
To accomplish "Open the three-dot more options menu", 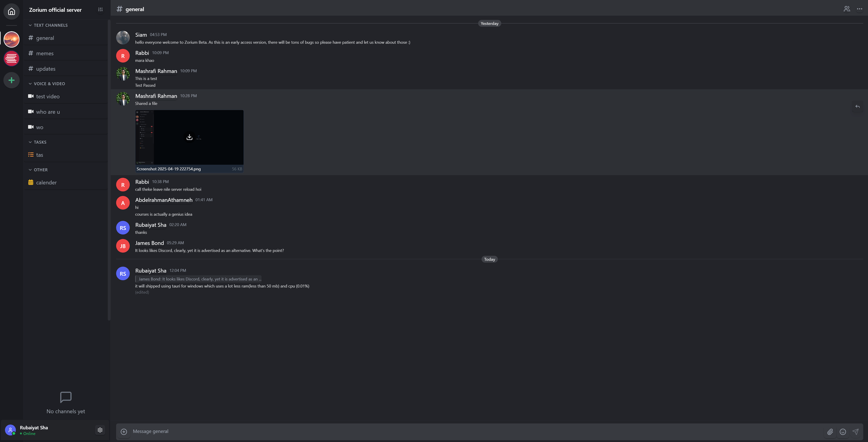I will point(859,9).
